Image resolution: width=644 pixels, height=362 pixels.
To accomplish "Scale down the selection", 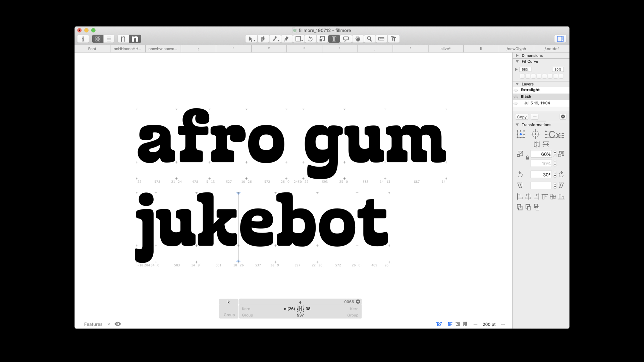I will tap(520, 154).
